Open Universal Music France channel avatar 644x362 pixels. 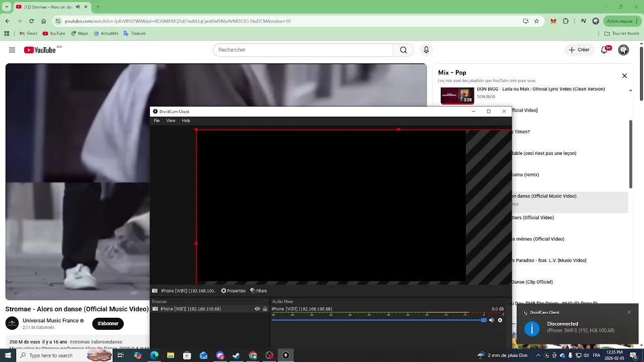click(x=12, y=323)
